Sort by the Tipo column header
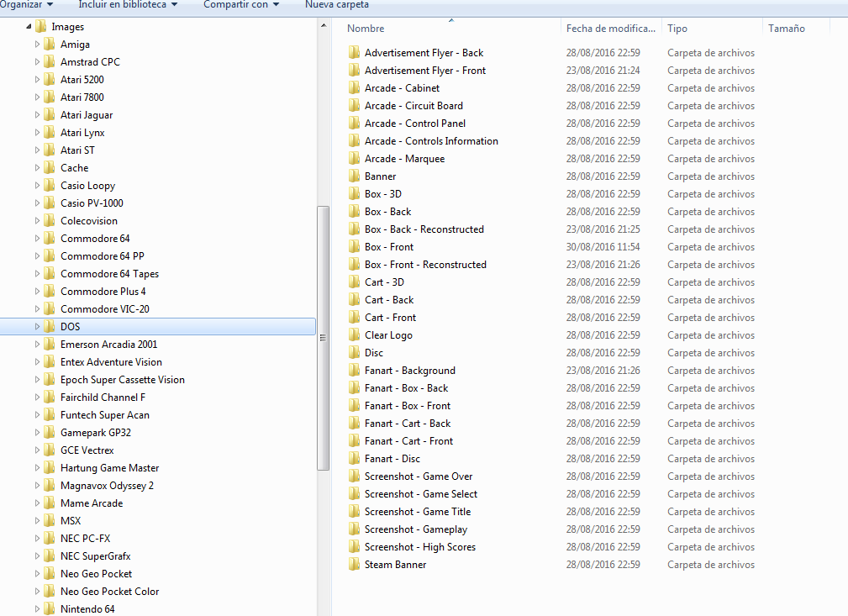This screenshot has width=848, height=616. [x=712, y=28]
